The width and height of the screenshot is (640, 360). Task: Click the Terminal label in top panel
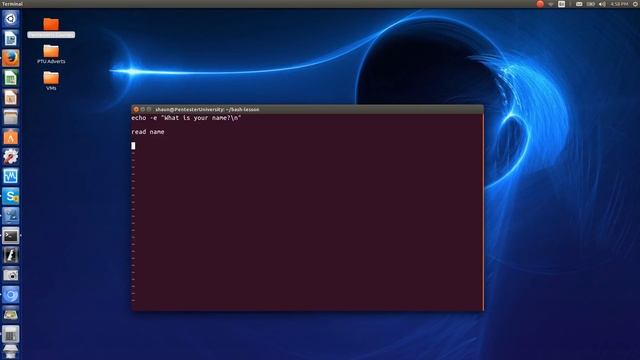(12, 4)
